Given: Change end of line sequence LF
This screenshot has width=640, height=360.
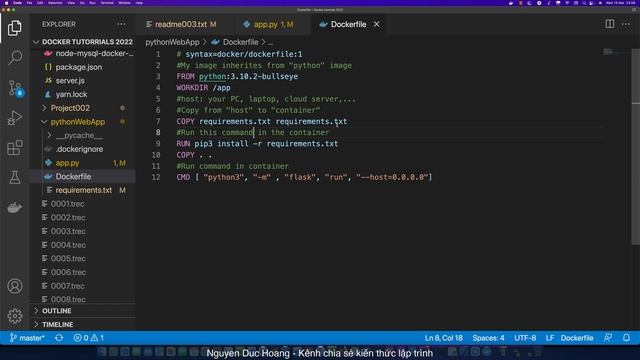Looking at the screenshot, I should click(550, 338).
